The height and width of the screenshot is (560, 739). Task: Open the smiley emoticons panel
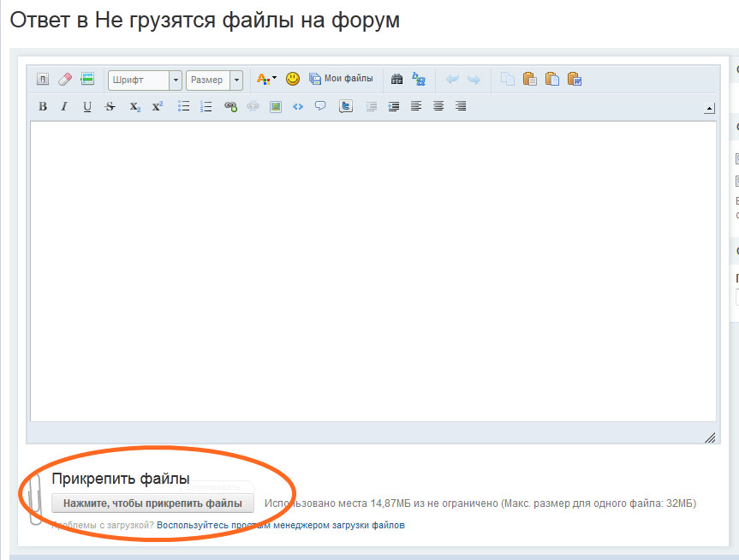(293, 79)
